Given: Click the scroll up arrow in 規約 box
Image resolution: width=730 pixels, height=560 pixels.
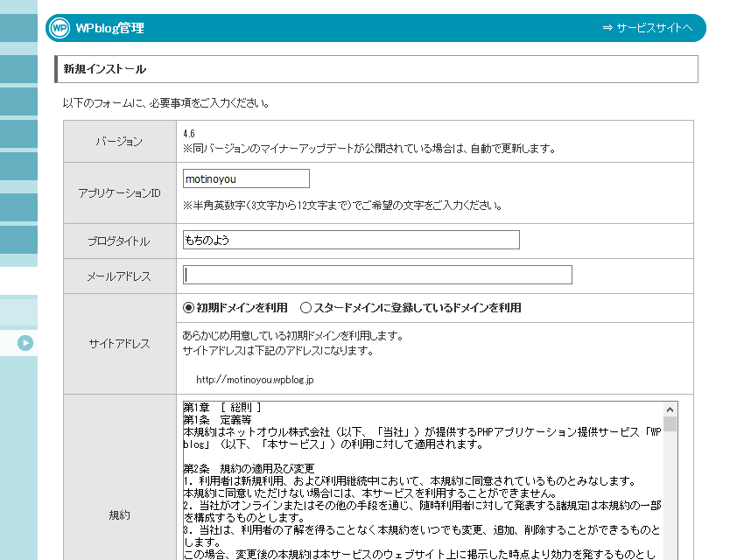Looking at the screenshot, I should [670, 409].
